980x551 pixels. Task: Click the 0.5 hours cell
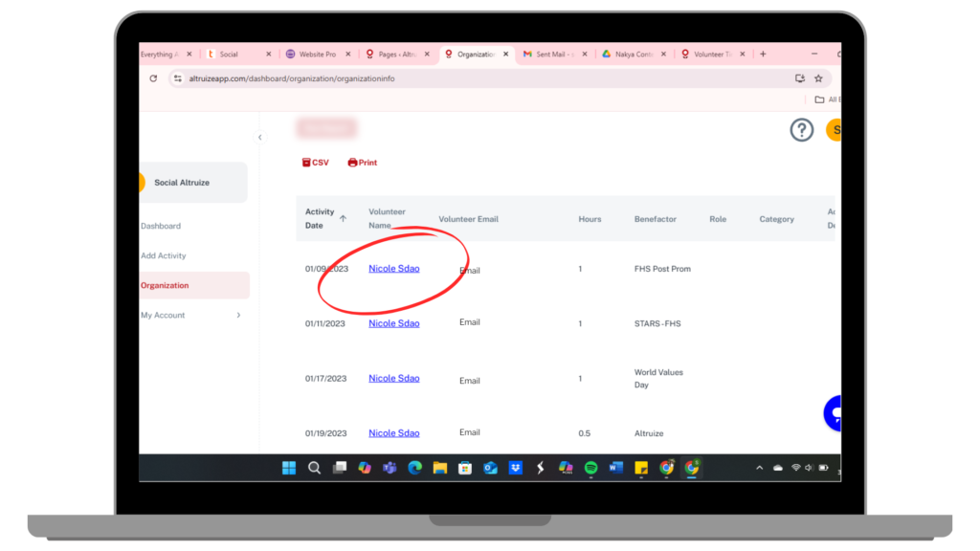[585, 433]
